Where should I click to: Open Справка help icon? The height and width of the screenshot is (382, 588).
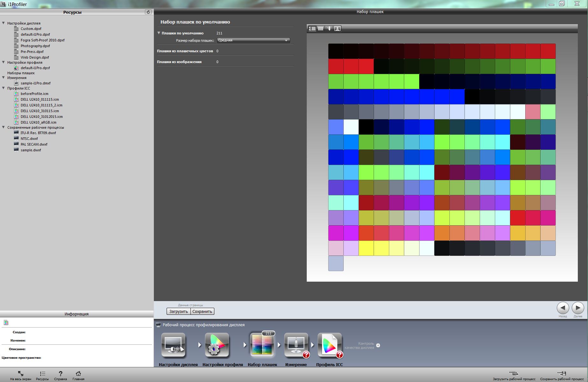pyautogui.click(x=60, y=374)
